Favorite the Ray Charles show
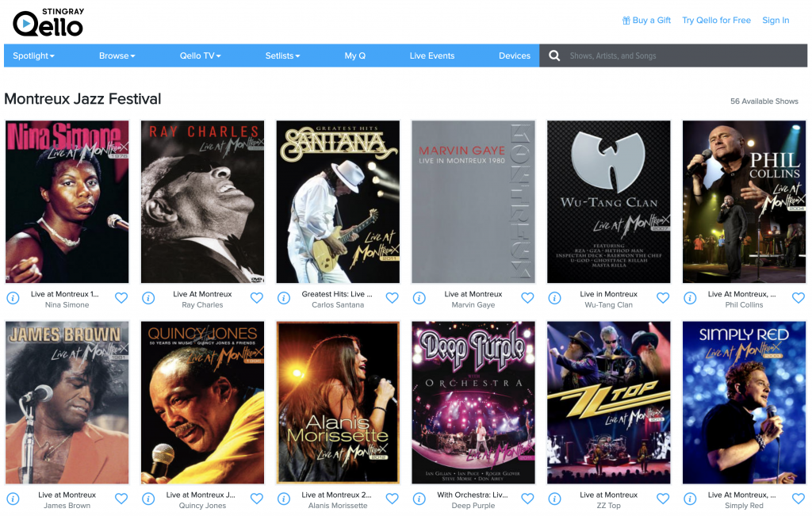Image resolution: width=812 pixels, height=516 pixels. 257,297
